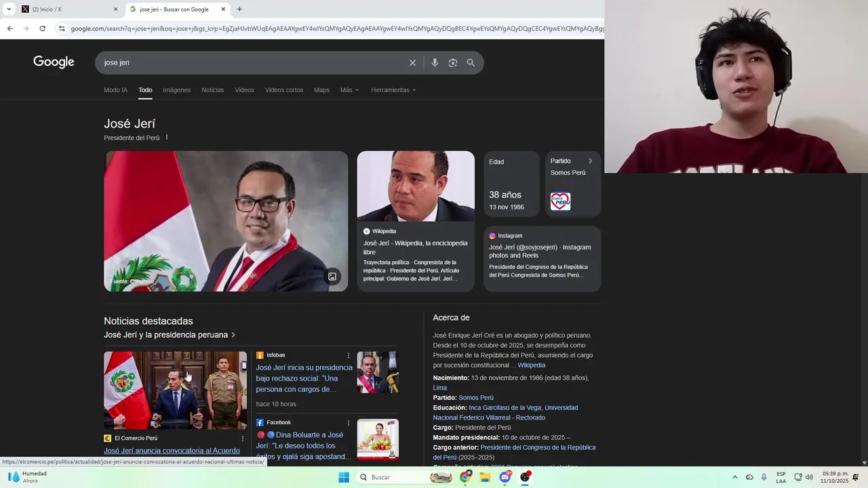Switch the ESP LAA keyboard language
Image resolution: width=868 pixels, height=488 pixels.
781,477
